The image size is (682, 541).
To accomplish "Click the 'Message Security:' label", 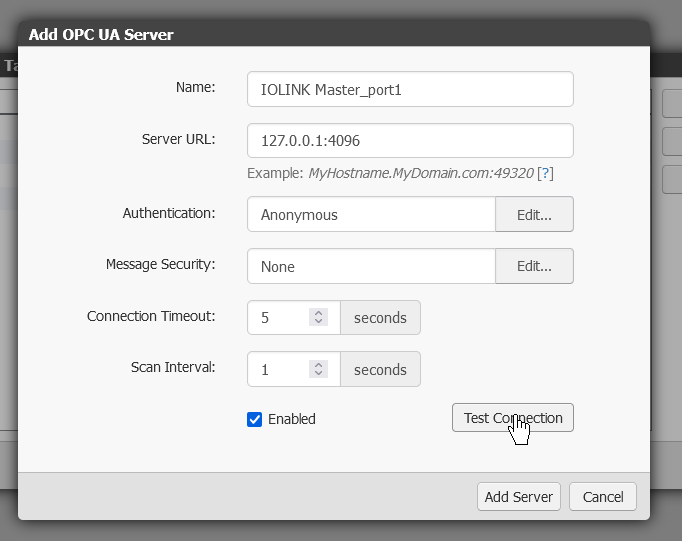I will click(x=160, y=264).
